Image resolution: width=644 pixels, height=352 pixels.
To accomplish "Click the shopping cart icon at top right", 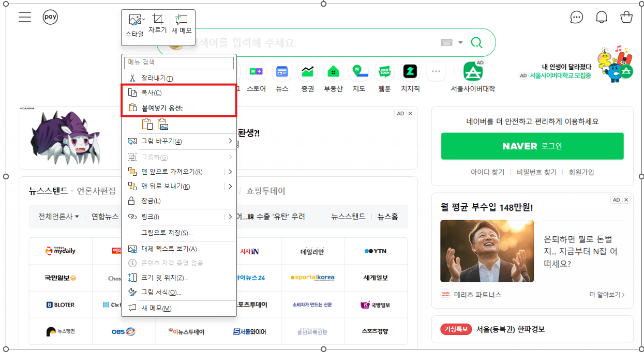I will [x=626, y=17].
